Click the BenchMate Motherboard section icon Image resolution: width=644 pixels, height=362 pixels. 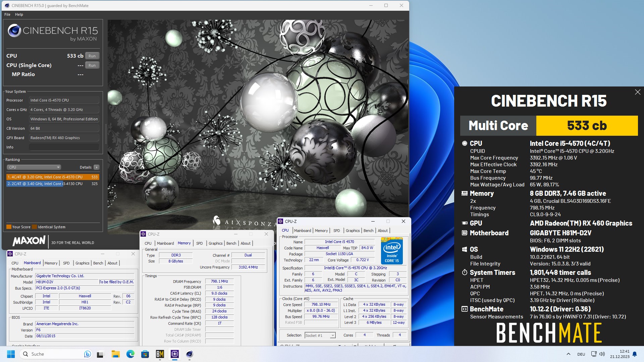click(465, 233)
